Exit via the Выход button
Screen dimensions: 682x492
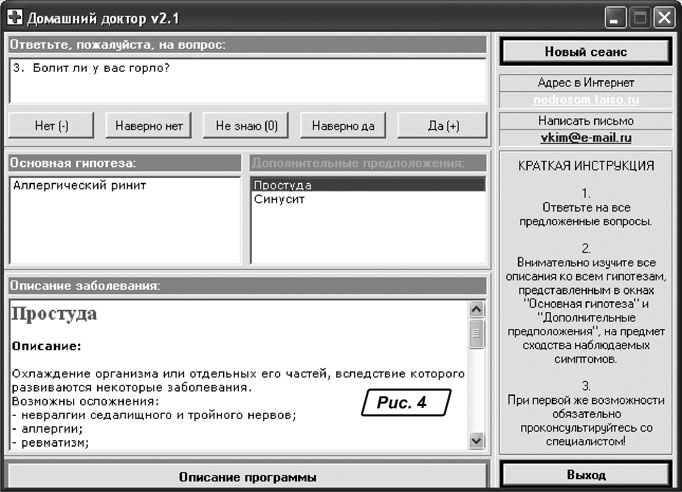[585, 475]
